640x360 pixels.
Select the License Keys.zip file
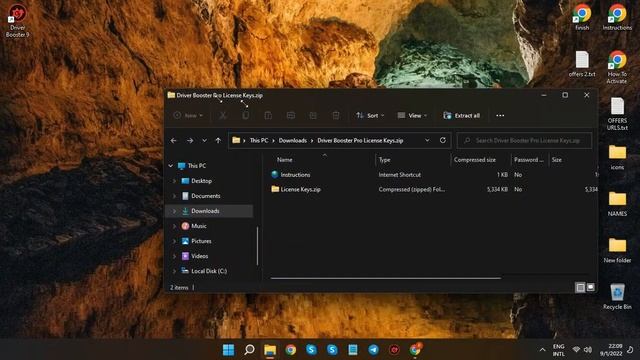pyautogui.click(x=300, y=189)
